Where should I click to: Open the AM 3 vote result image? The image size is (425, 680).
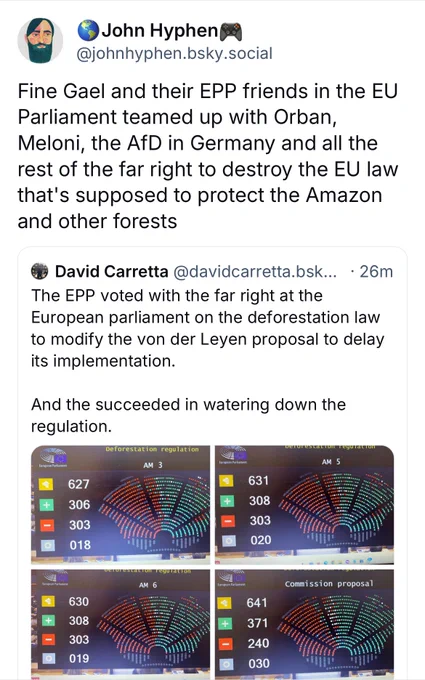click(121, 505)
